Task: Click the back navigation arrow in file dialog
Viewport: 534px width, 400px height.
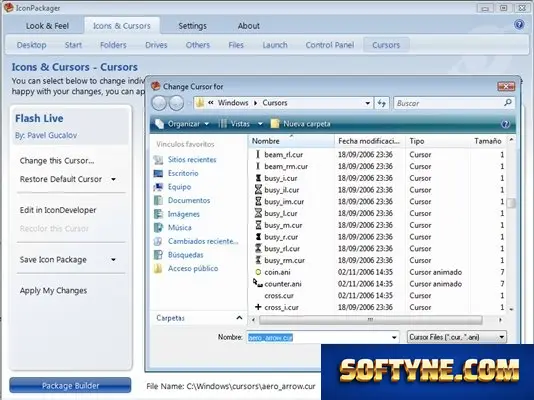Action: coord(159,103)
